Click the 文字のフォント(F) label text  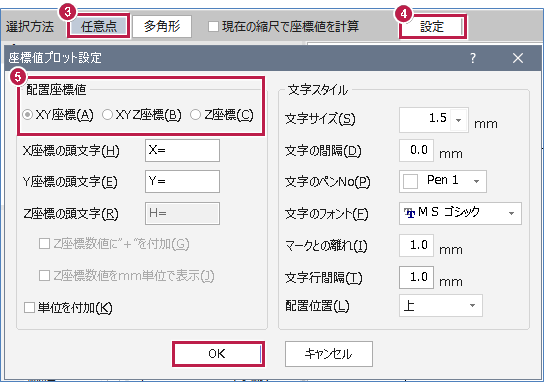tap(326, 214)
